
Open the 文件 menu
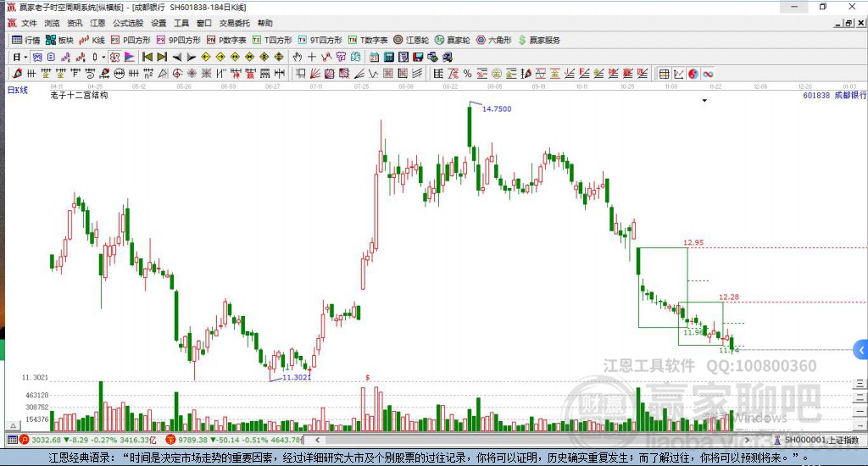29,23
